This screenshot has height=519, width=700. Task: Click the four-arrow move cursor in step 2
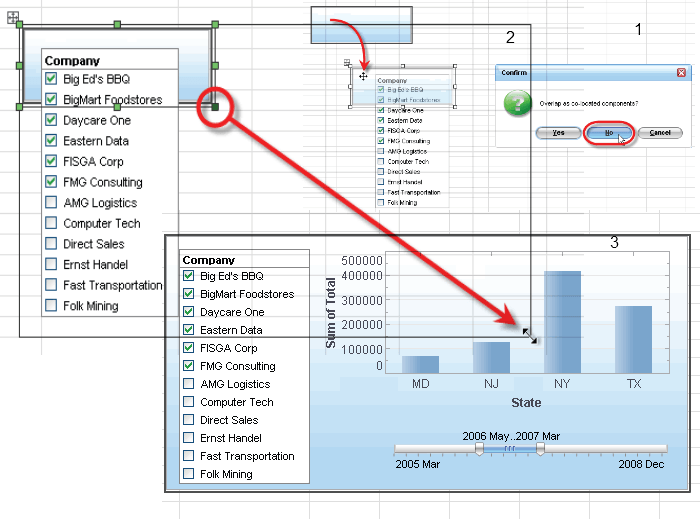(x=363, y=76)
